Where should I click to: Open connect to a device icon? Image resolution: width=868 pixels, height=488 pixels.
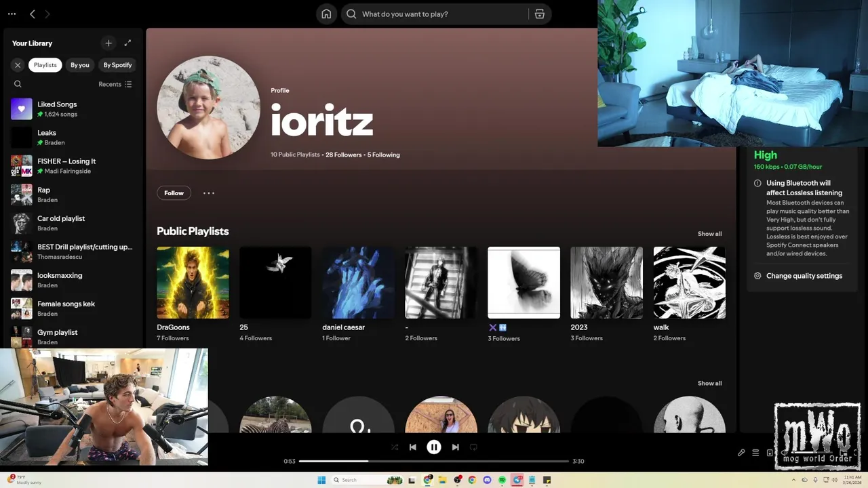[770, 453]
